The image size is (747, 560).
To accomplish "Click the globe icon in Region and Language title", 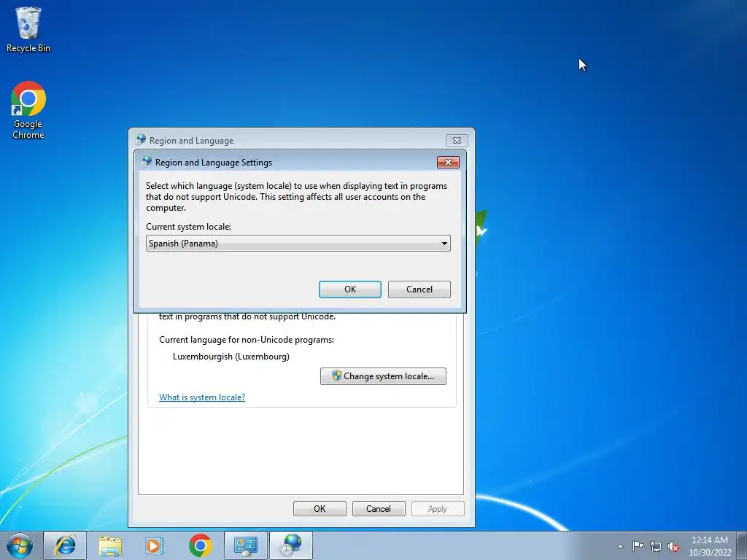I will point(141,140).
